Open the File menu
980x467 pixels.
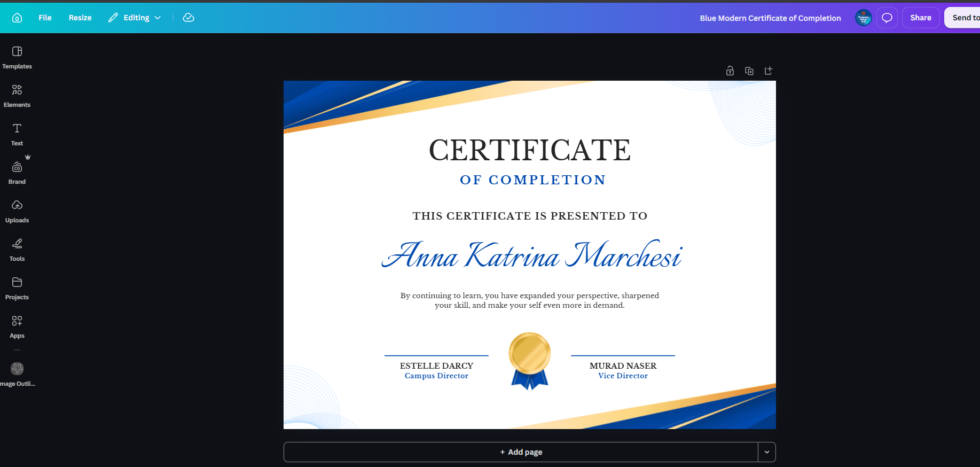[45, 18]
